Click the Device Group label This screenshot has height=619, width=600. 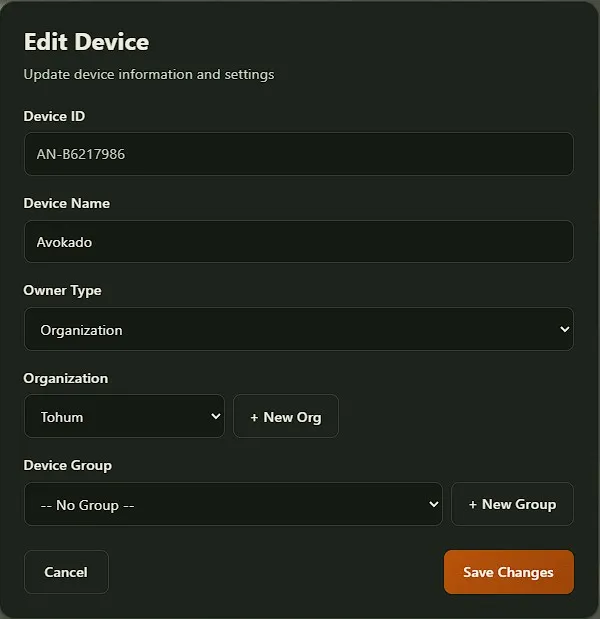(68, 465)
